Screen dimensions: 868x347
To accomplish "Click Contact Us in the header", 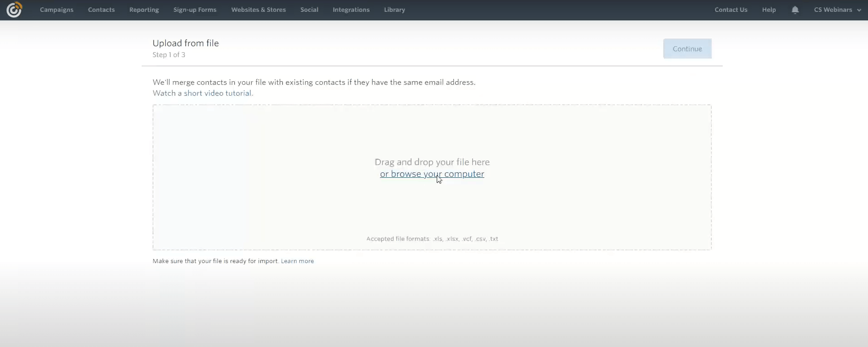I will [730, 10].
